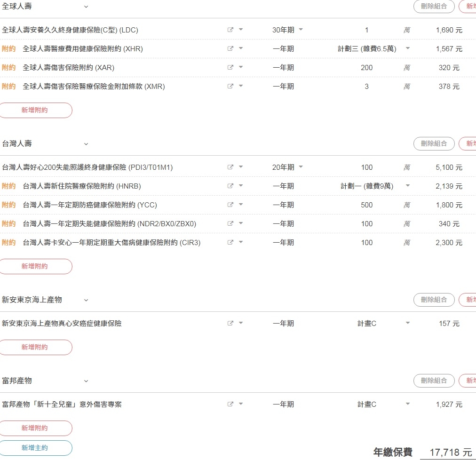Click the 年繳保費 total 17,718 元
476x460 pixels.
click(451, 452)
